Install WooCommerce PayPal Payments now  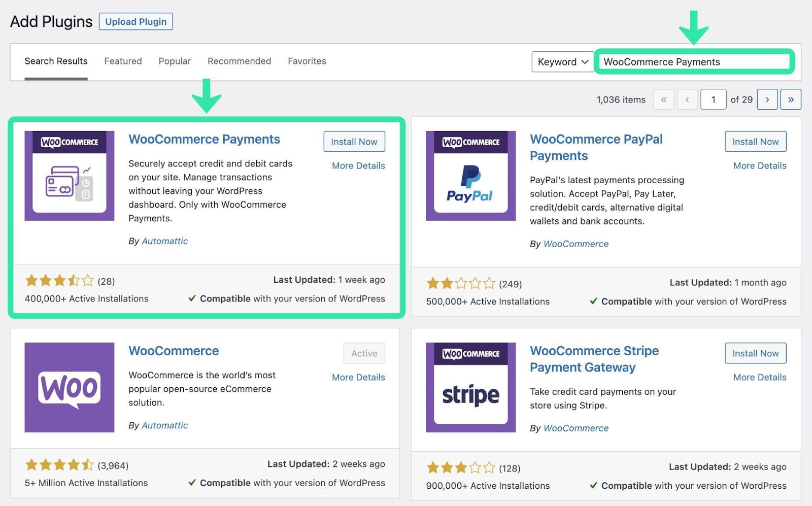click(x=756, y=142)
